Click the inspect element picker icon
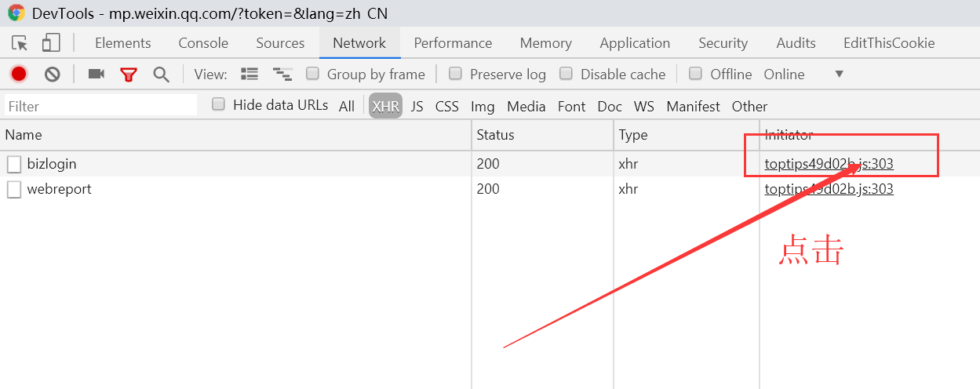The image size is (980, 389). click(x=20, y=43)
